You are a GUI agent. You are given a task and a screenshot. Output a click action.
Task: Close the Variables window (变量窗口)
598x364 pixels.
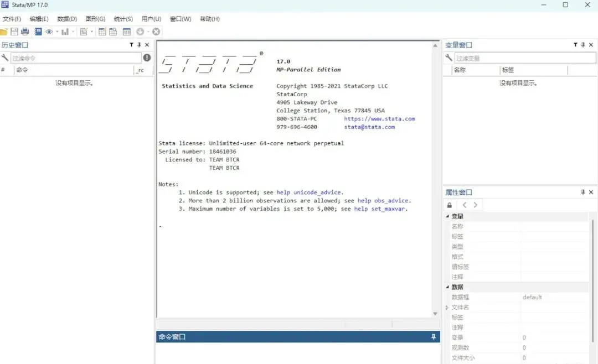tap(591, 45)
